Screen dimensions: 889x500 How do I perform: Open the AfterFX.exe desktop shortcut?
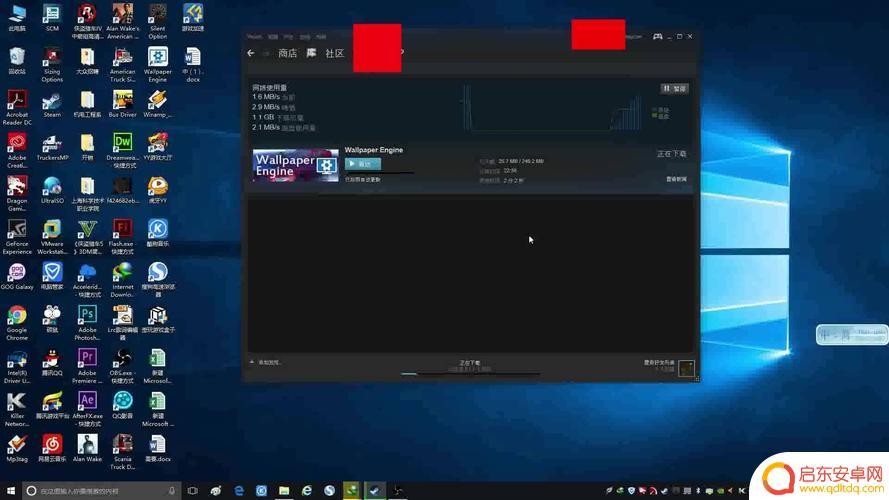point(87,409)
